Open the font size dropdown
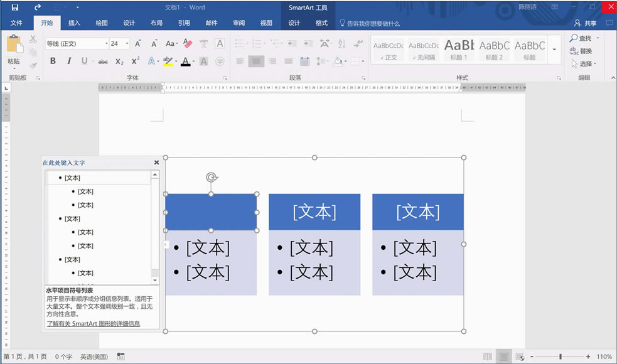617x364 pixels. (127, 43)
